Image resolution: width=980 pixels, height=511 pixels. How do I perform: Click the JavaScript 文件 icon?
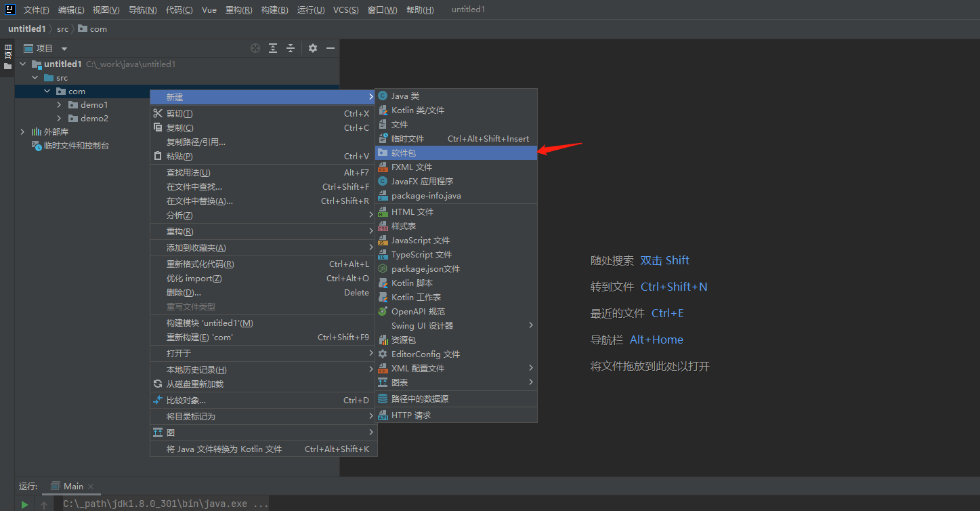coord(383,241)
